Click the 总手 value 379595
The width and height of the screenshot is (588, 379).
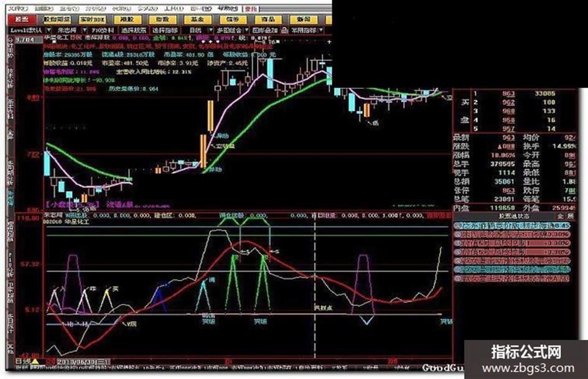pos(503,164)
